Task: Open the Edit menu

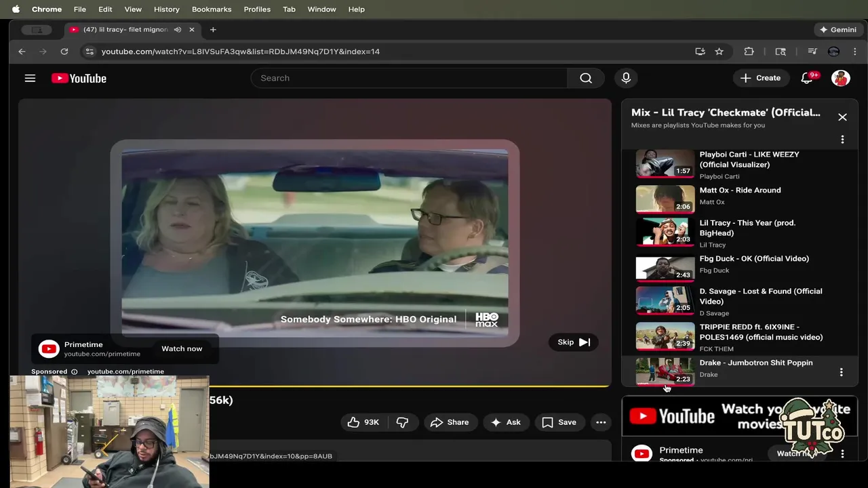Action: tap(105, 9)
